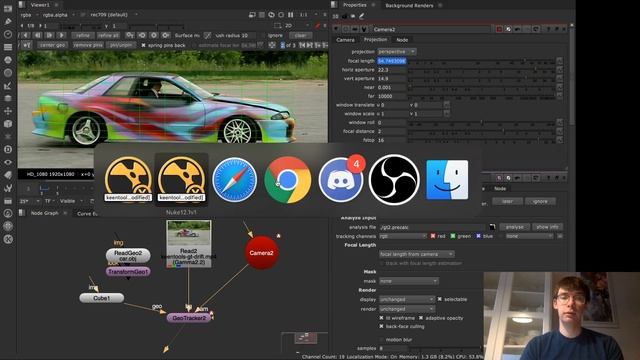Viewport: 640px width, 360px height.
Task: Open the rgba.alpha dropdown in viewer
Action: point(59,15)
